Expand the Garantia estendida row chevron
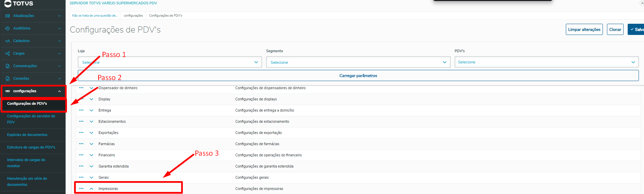The height and width of the screenshot is (194, 644). (x=91, y=166)
